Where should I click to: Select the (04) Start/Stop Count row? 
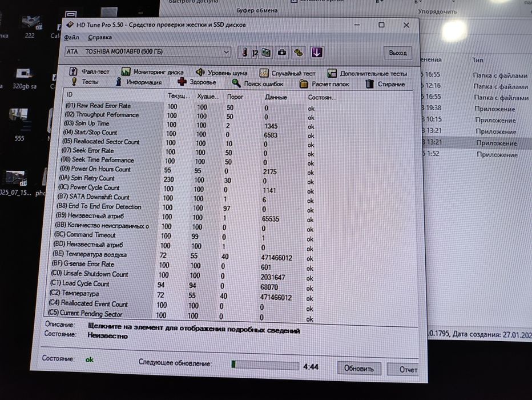click(189, 134)
